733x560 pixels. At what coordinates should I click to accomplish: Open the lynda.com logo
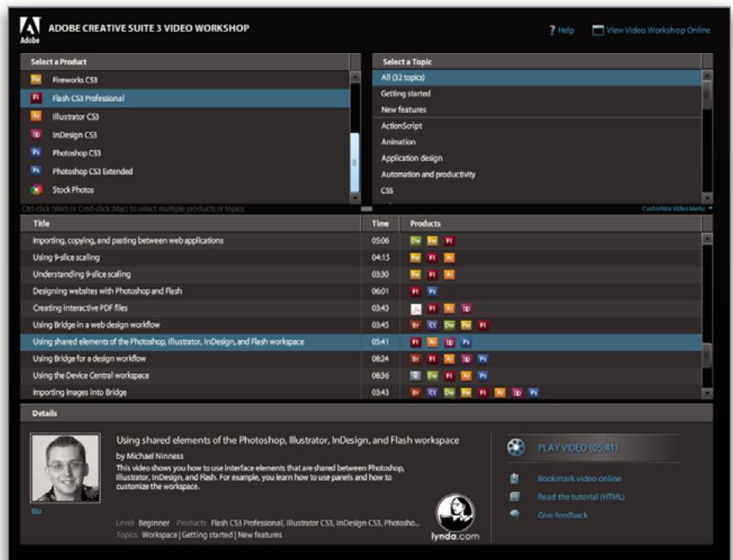click(x=455, y=518)
